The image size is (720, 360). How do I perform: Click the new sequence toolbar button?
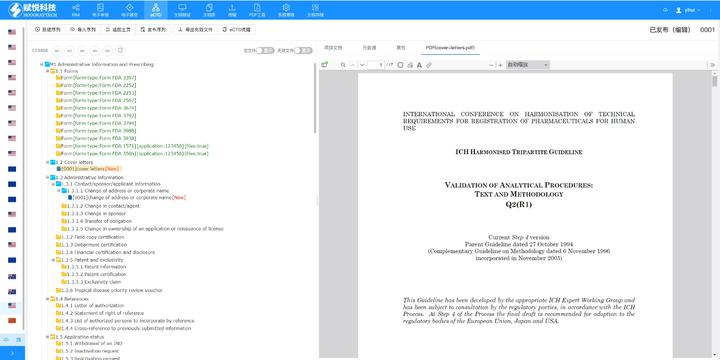[x=48, y=29]
